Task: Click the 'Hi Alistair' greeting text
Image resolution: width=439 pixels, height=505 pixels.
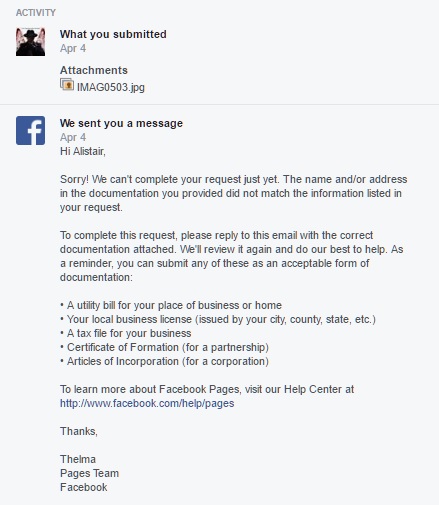Action: pyautogui.click(x=83, y=151)
